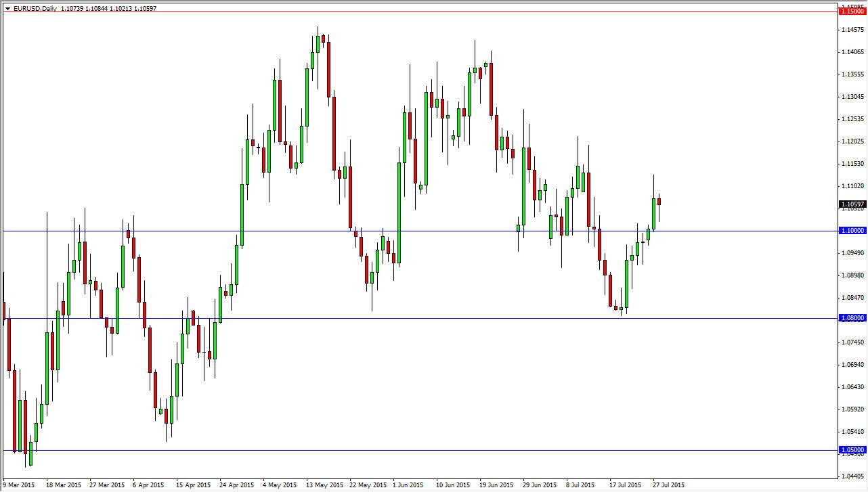Image resolution: width=868 pixels, height=492 pixels.
Task: Click the 1.06430 price axis label
Action: [x=854, y=387]
